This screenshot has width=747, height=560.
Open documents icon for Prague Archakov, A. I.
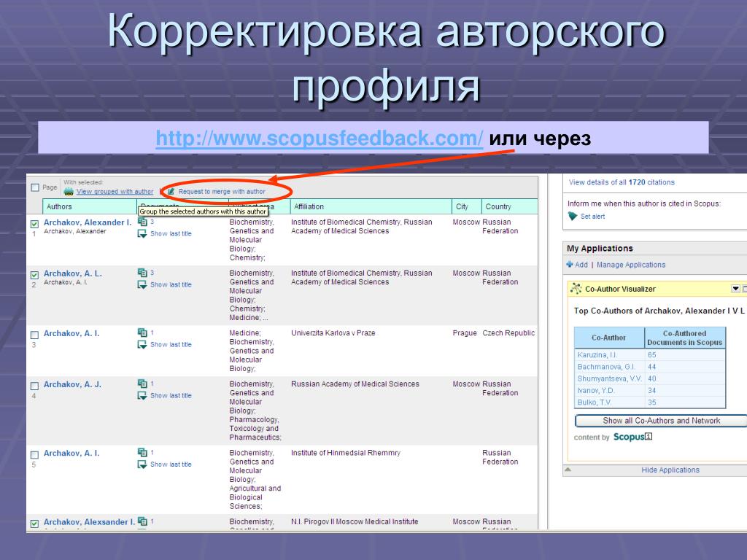point(142,332)
